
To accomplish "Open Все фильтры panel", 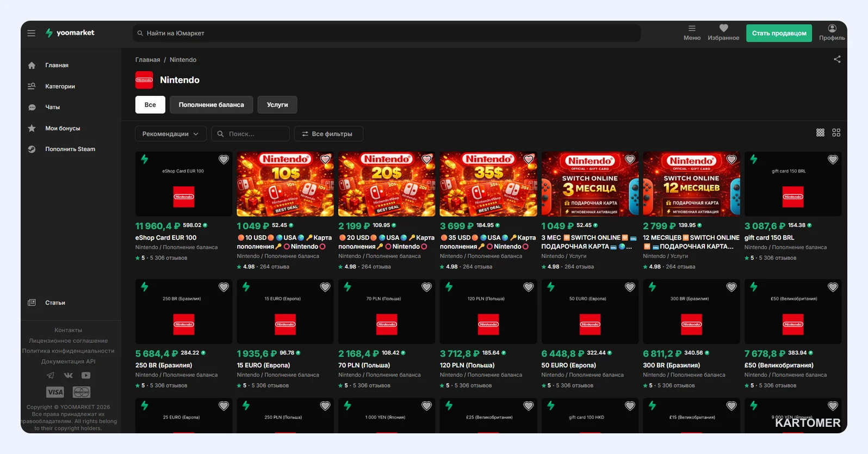I will [328, 134].
